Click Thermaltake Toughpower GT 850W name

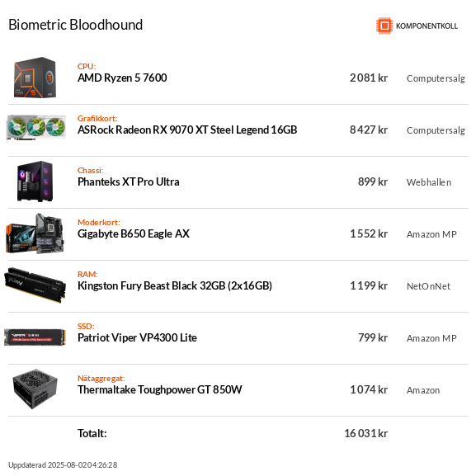pyautogui.click(x=160, y=389)
